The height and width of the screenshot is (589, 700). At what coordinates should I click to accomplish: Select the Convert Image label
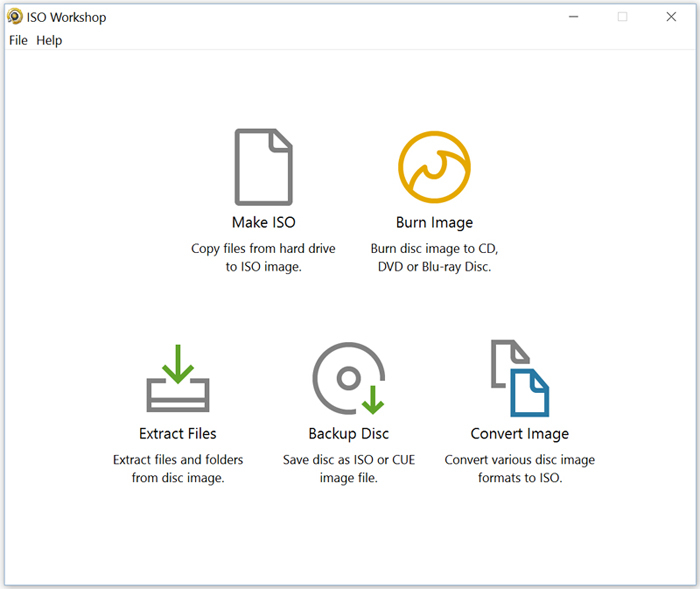(x=520, y=434)
